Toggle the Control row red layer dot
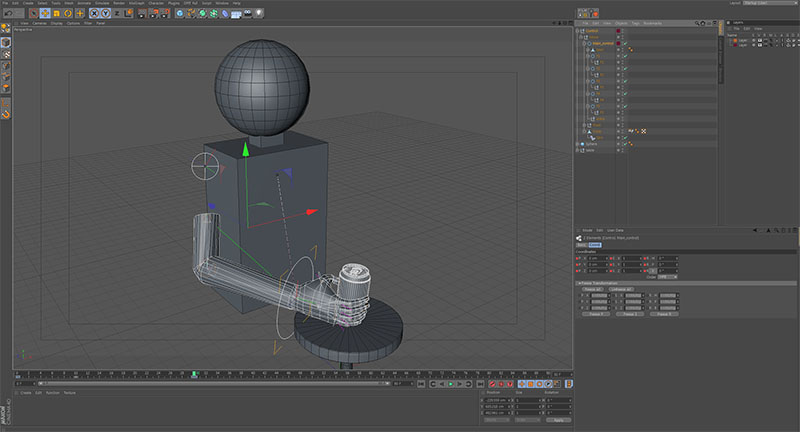This screenshot has width=800, height=432. pos(618,31)
